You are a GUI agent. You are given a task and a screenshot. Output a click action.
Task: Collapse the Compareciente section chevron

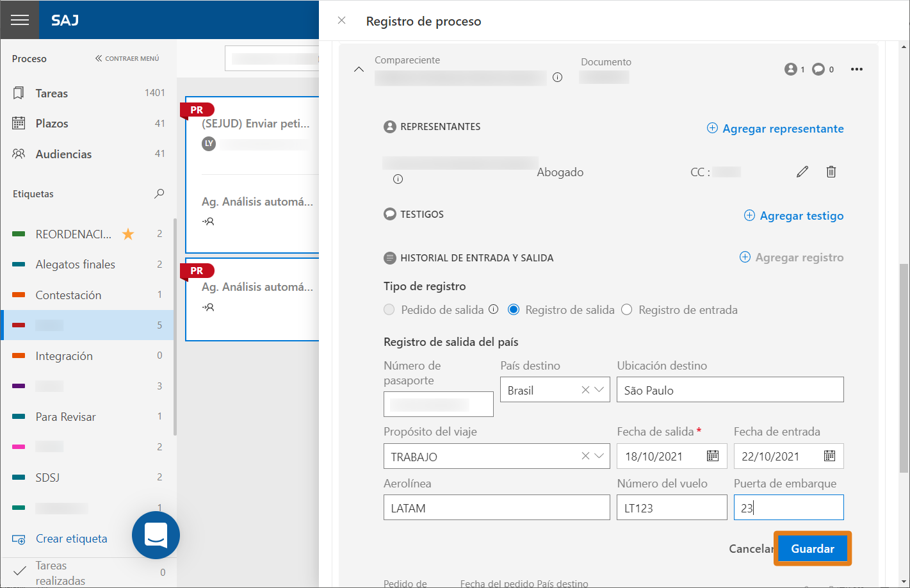(x=359, y=69)
